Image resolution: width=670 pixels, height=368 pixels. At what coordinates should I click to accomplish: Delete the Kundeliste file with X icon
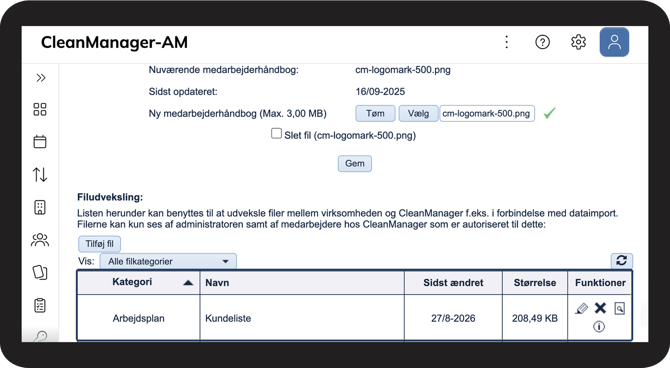(600, 308)
